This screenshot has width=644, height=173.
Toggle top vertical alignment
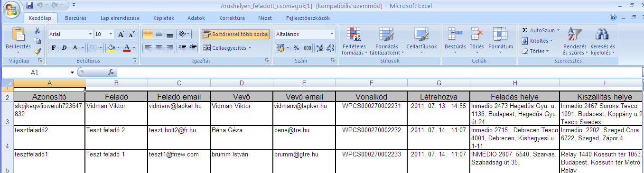point(148,34)
